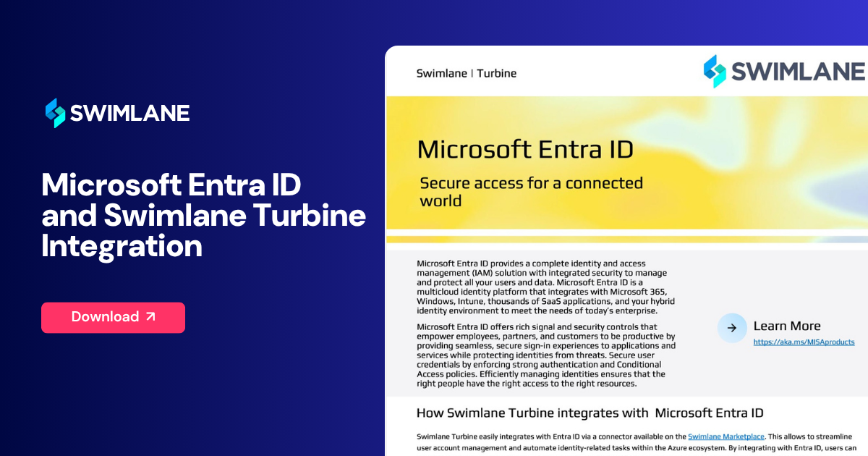Click the thin yellow stripe below the banner

[x=626, y=239]
